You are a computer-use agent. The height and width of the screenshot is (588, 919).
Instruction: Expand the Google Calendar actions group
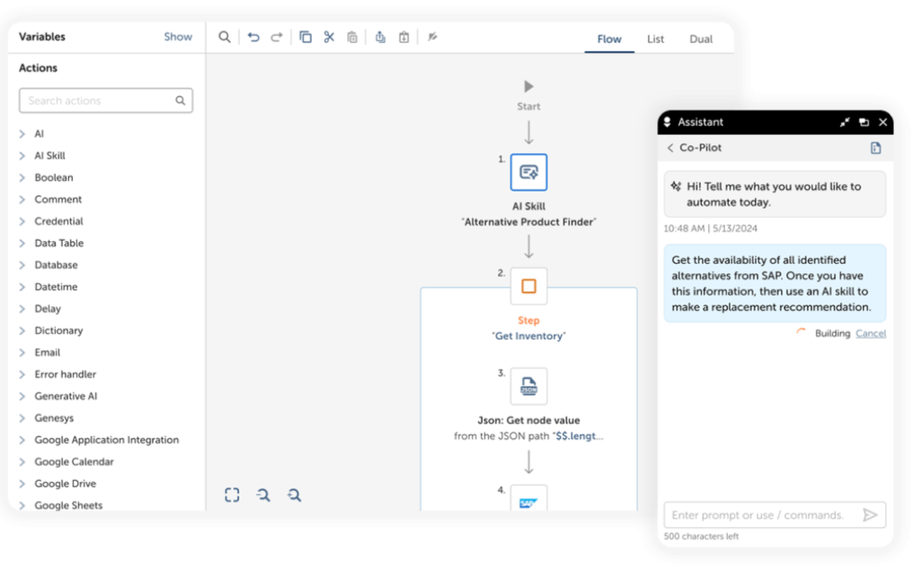[22, 462]
